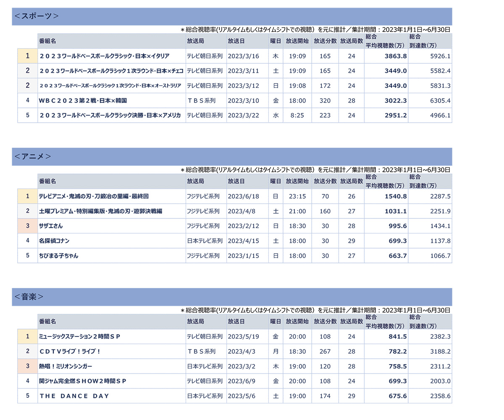Image resolution: width=504 pixels, height=420 pixels.
Task: Click the broadcast date 2023/5/6
Action: click(x=242, y=396)
